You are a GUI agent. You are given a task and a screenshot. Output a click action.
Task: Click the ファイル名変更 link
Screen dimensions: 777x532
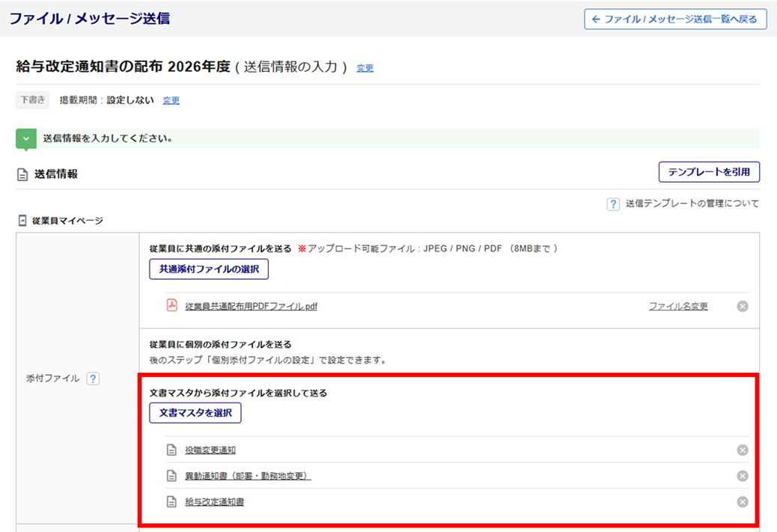[x=677, y=306]
